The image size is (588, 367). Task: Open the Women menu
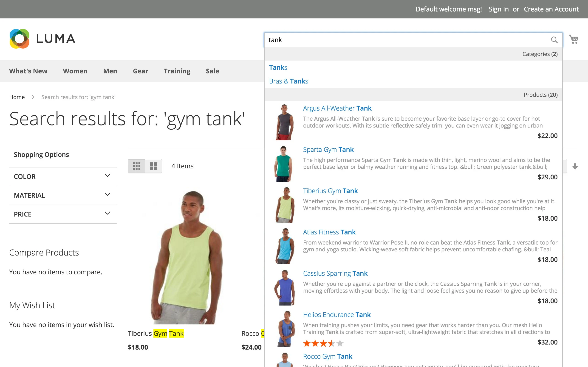(75, 71)
